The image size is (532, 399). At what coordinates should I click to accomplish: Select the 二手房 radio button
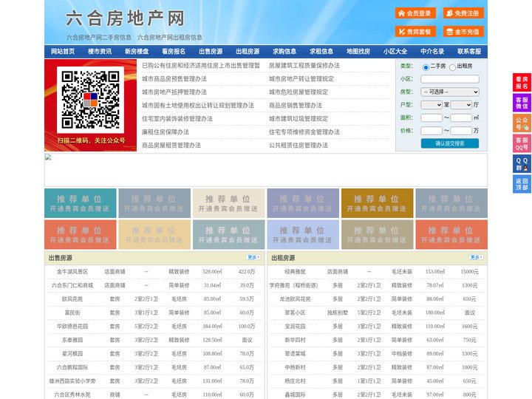point(426,67)
